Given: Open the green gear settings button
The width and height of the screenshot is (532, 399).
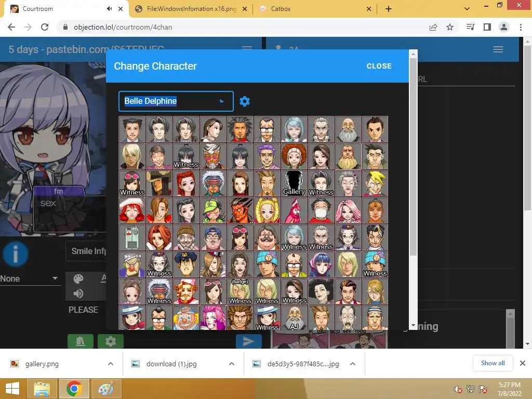Looking at the screenshot, I should [x=110, y=341].
